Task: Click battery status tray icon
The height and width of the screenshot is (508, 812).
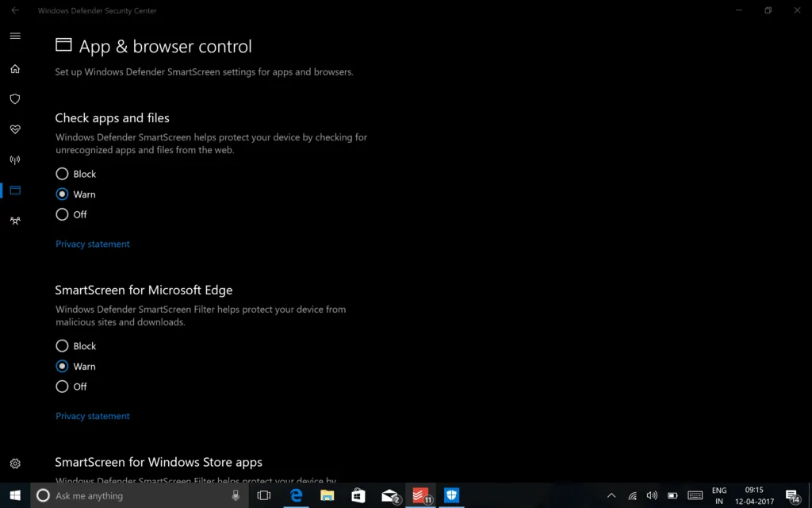Action: click(x=672, y=495)
